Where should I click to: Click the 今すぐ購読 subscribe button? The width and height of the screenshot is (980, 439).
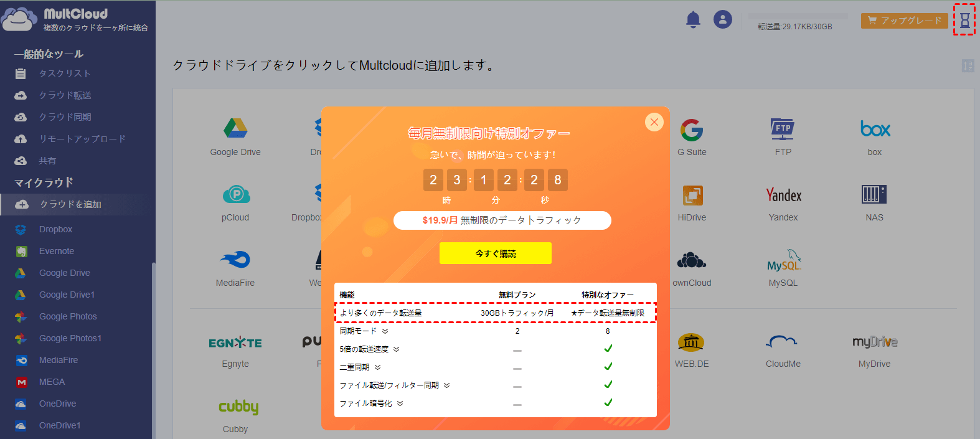tap(496, 253)
